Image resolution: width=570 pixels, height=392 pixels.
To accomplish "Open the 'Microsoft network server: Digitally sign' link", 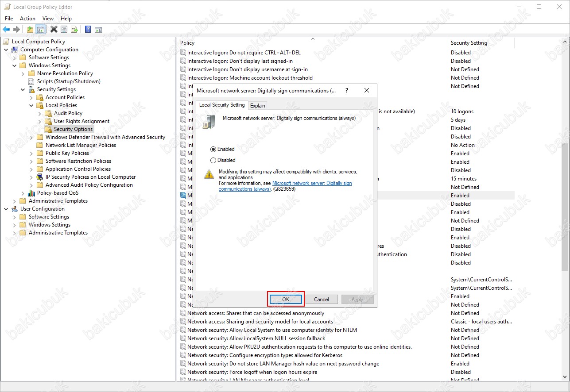I will 285,186.
